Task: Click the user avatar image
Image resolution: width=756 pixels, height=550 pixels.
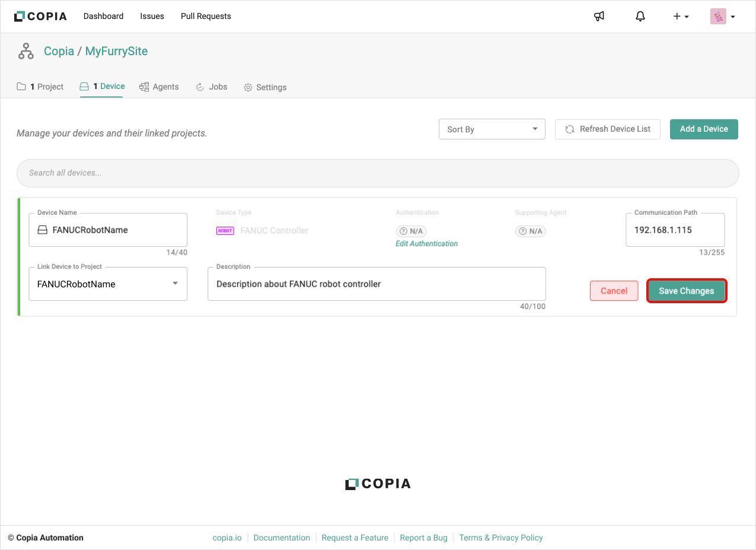Action: click(718, 17)
